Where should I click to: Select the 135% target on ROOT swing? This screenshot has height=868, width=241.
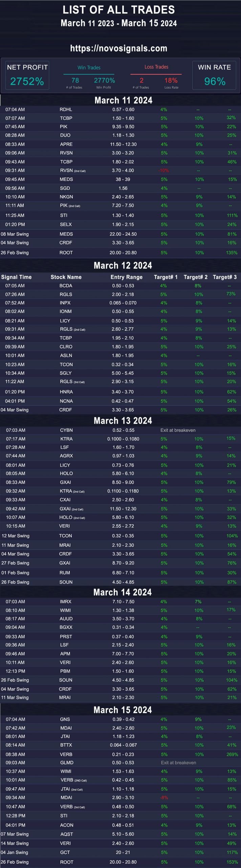tap(232, 253)
